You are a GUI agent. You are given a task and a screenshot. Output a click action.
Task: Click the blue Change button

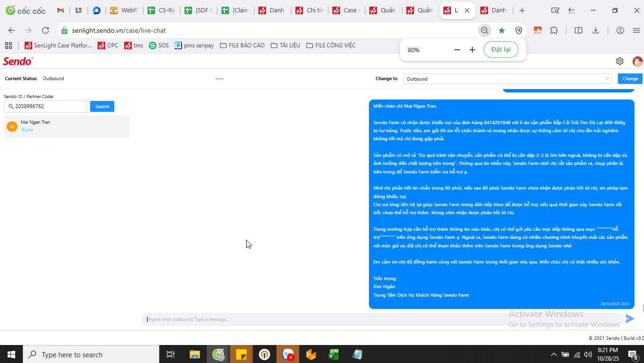pos(630,79)
